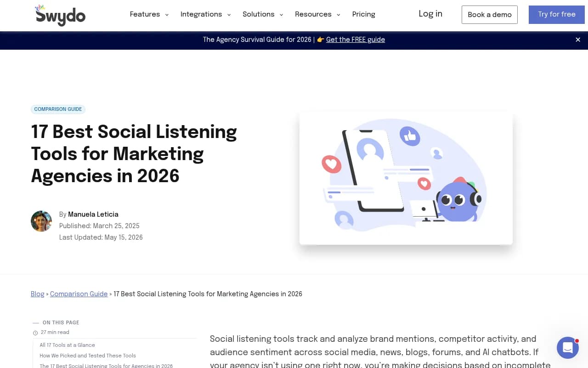
Task: Click the 27 min read label
Action: click(55, 333)
